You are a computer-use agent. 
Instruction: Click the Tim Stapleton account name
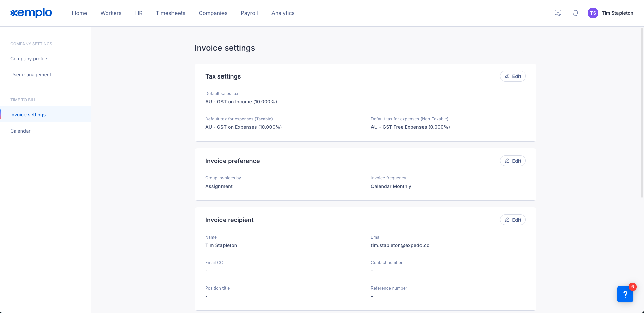coord(617,13)
